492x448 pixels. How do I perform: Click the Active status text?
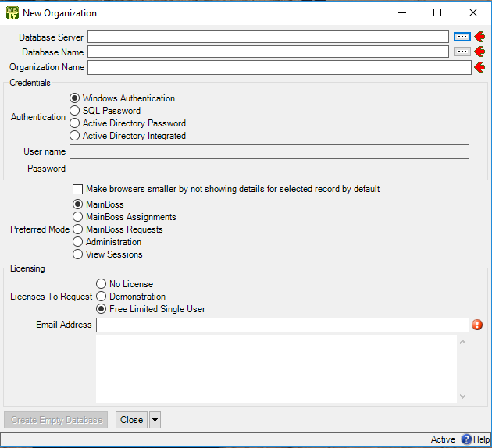(443, 439)
